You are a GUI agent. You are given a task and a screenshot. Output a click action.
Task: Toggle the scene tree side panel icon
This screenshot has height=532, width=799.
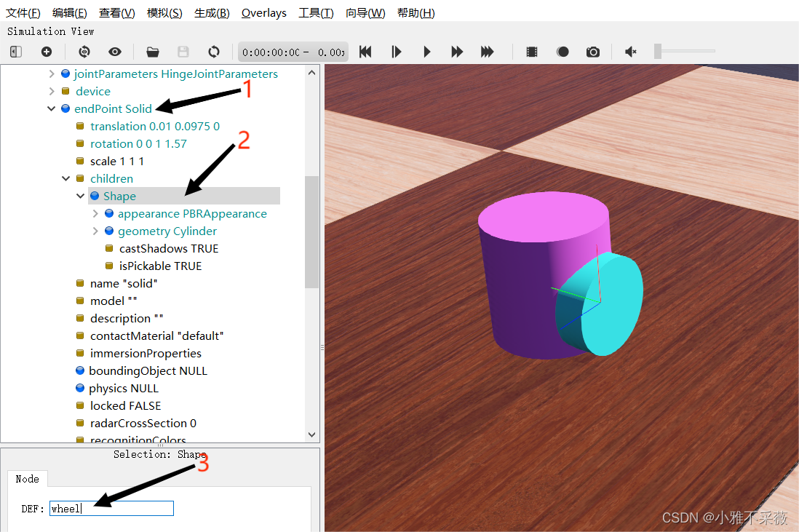[16, 52]
